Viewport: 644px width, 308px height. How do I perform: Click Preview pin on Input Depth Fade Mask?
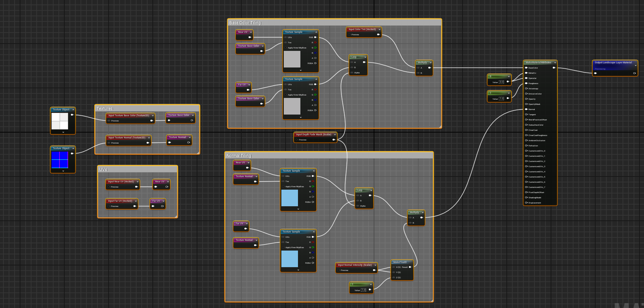(x=297, y=140)
